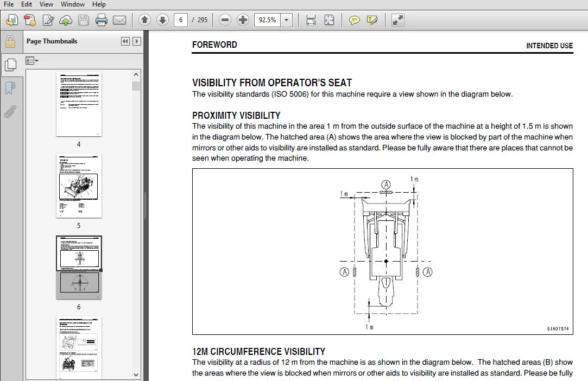
Task: Click the Create PDF icon
Action: 30,20
